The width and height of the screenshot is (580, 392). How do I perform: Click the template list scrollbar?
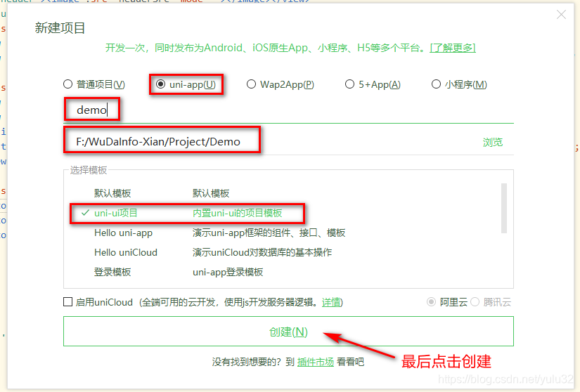(x=504, y=209)
